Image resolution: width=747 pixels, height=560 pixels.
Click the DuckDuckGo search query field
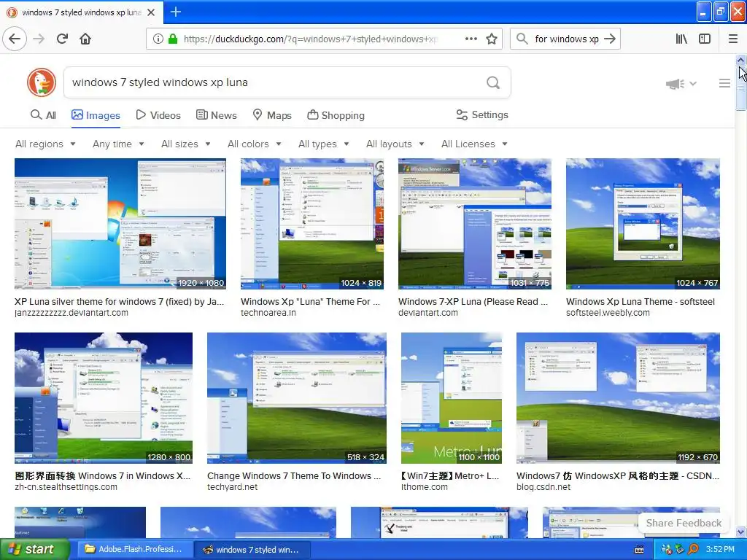pos(274,82)
